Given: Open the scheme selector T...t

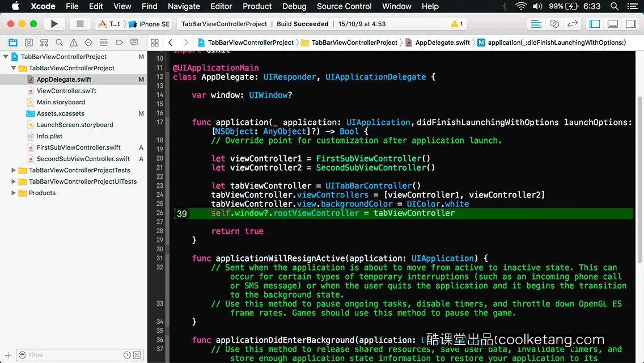Looking at the screenshot, I should click(109, 24).
